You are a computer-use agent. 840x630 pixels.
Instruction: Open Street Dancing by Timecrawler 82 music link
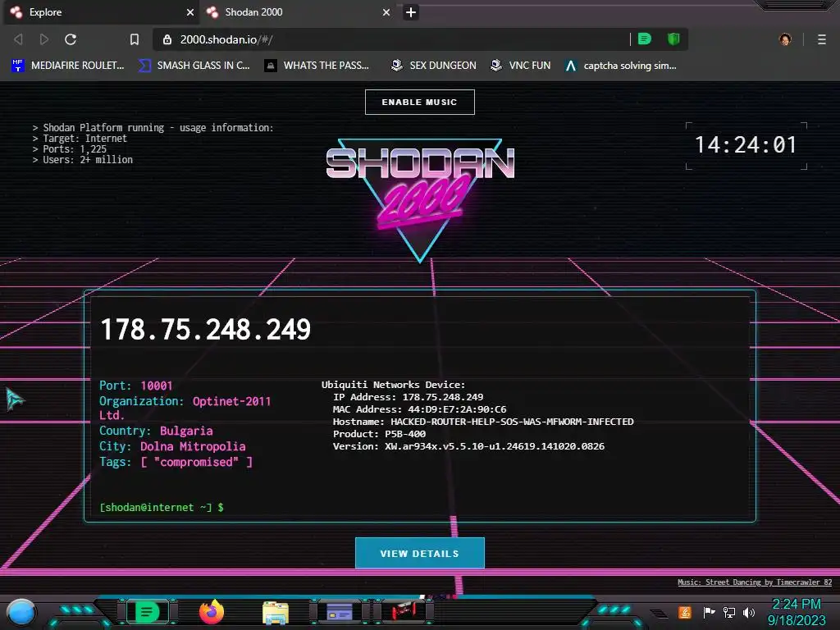[x=755, y=582]
